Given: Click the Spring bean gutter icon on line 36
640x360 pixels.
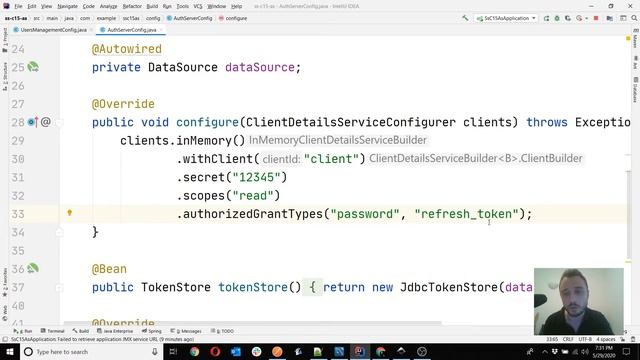Looking at the screenshot, I should tap(33, 268).
